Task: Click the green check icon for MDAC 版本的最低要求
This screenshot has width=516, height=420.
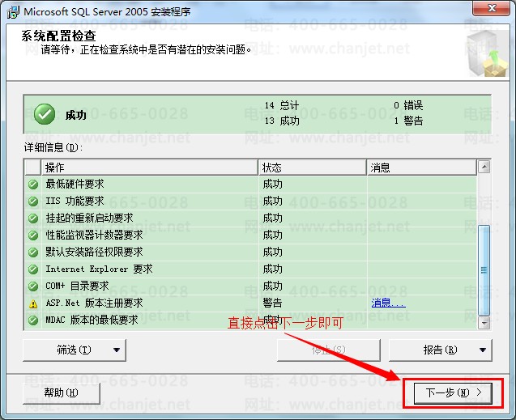Action: point(33,320)
